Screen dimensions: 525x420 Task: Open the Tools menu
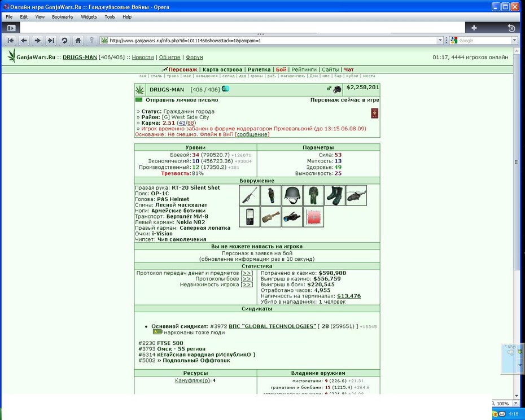click(x=110, y=17)
